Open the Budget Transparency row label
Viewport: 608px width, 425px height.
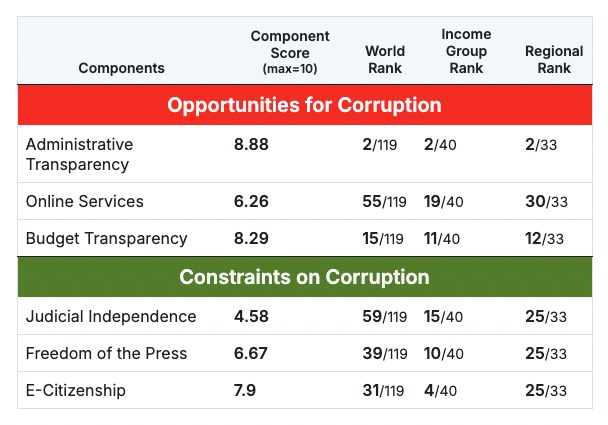[x=107, y=238]
